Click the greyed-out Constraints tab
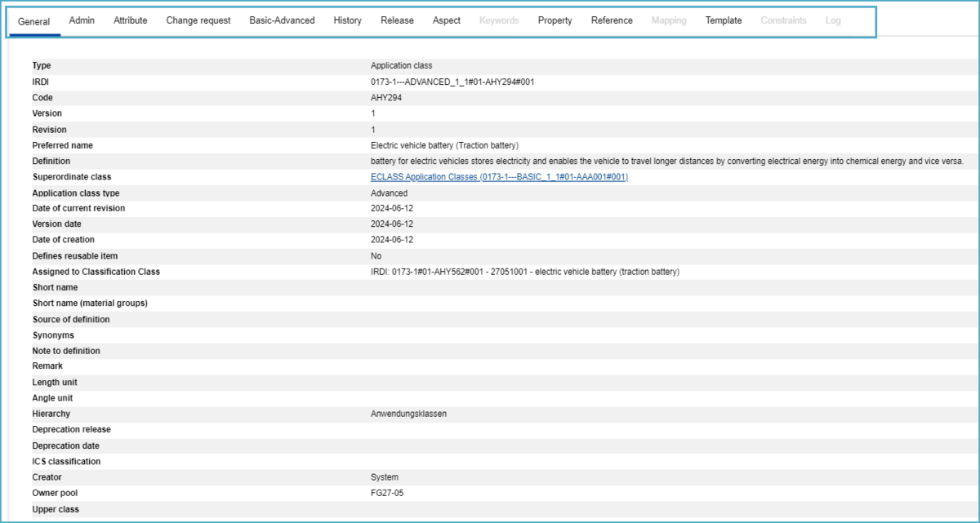980x523 pixels. click(x=783, y=20)
